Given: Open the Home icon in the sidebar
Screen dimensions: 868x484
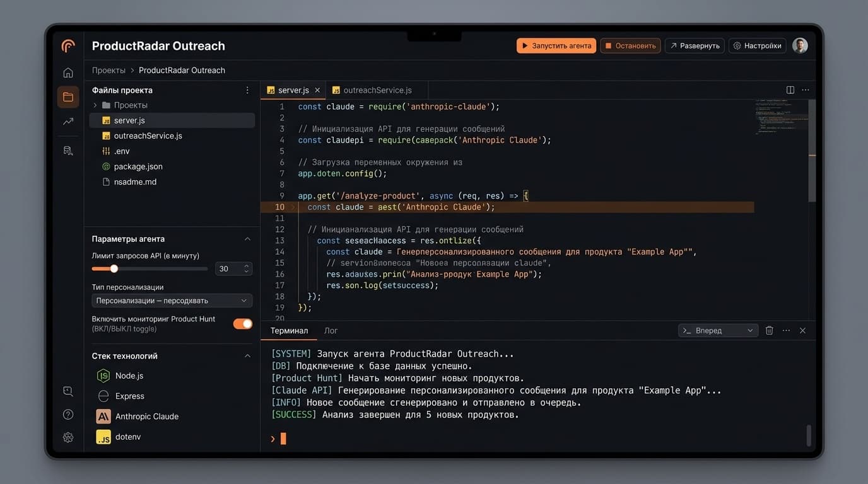Looking at the screenshot, I should pyautogui.click(x=67, y=72).
